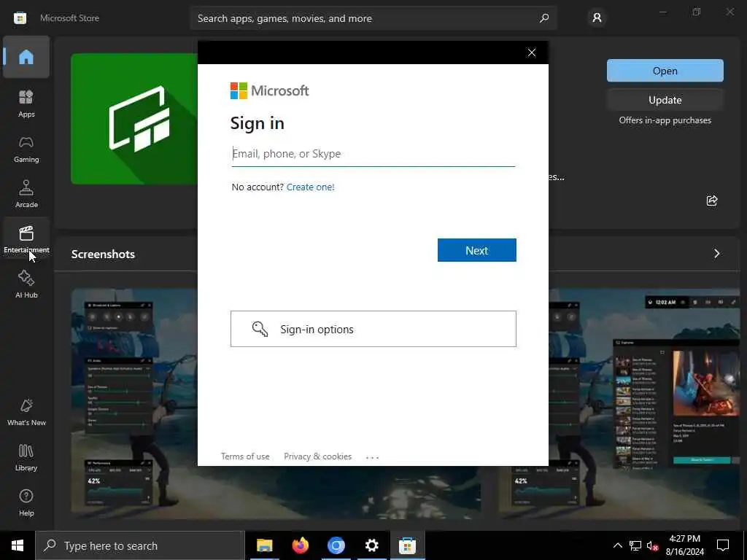Open the notification center icon
Viewport: 747px width, 560px height.
[x=723, y=545]
